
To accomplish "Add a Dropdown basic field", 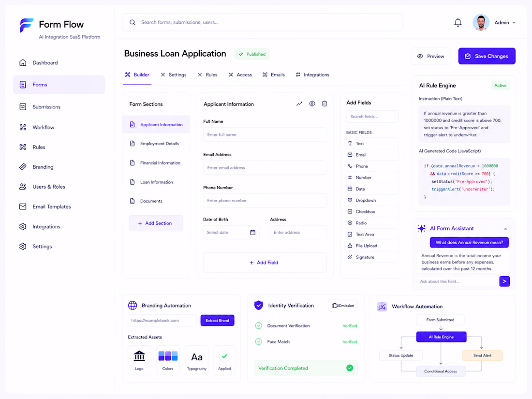I will point(372,200).
